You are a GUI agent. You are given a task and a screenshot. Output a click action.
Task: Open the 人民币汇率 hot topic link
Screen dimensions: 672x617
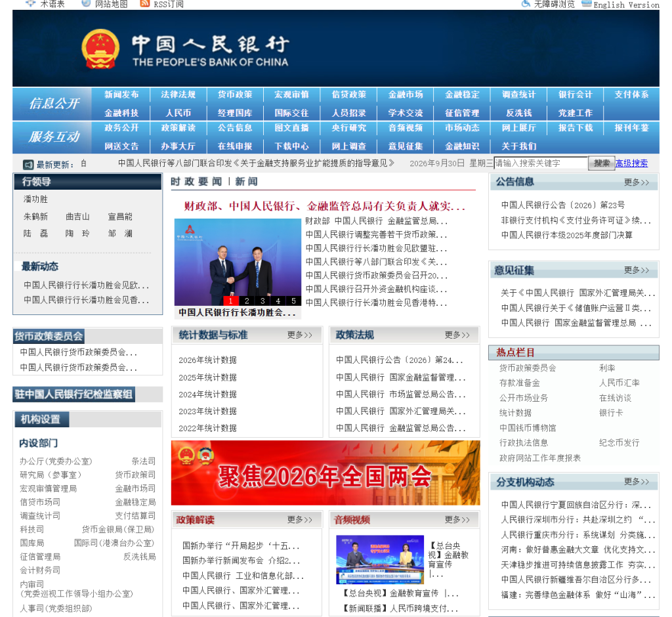(x=619, y=383)
